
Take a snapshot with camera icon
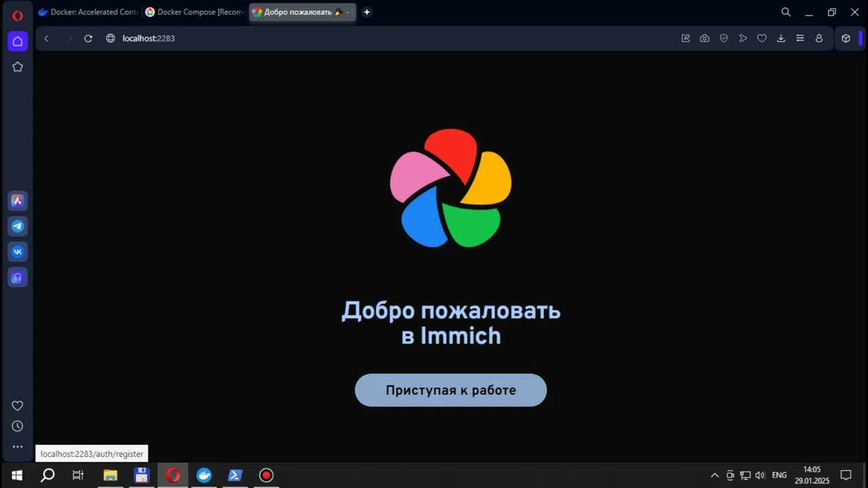click(x=705, y=39)
